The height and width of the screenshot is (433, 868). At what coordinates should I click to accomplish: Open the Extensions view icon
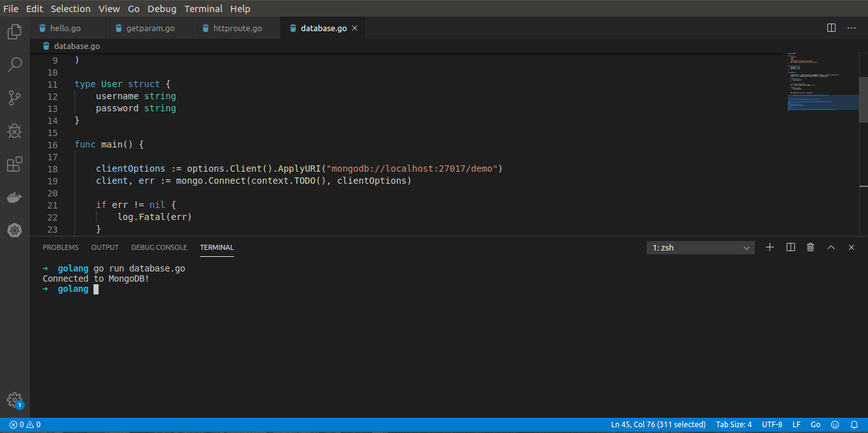(15, 165)
